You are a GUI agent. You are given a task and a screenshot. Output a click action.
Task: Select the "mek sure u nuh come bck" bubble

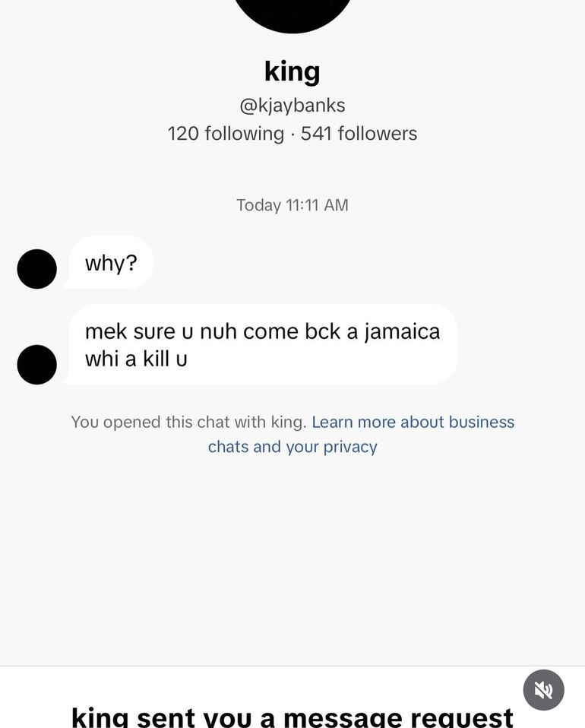262,344
